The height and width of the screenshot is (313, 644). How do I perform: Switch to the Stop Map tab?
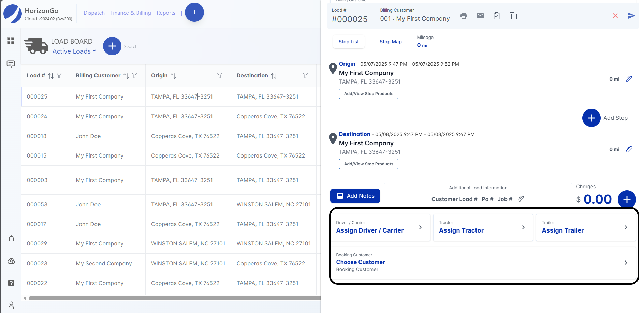(390, 42)
